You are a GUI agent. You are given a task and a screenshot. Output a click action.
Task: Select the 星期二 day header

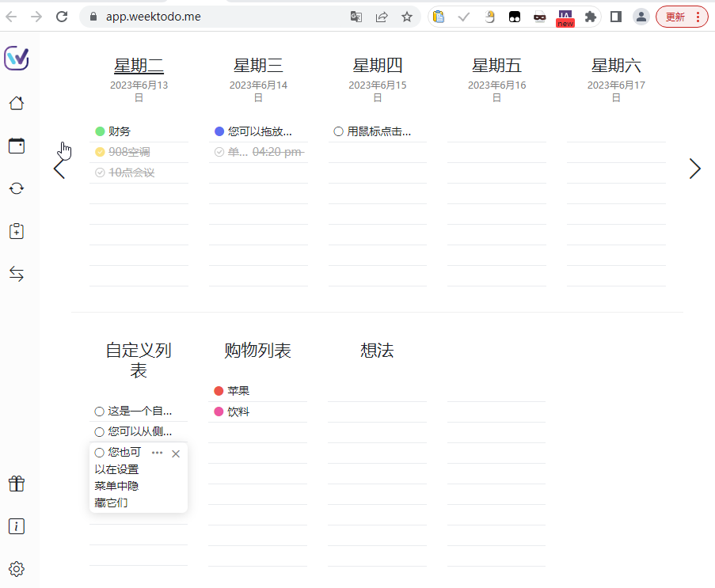(x=139, y=64)
